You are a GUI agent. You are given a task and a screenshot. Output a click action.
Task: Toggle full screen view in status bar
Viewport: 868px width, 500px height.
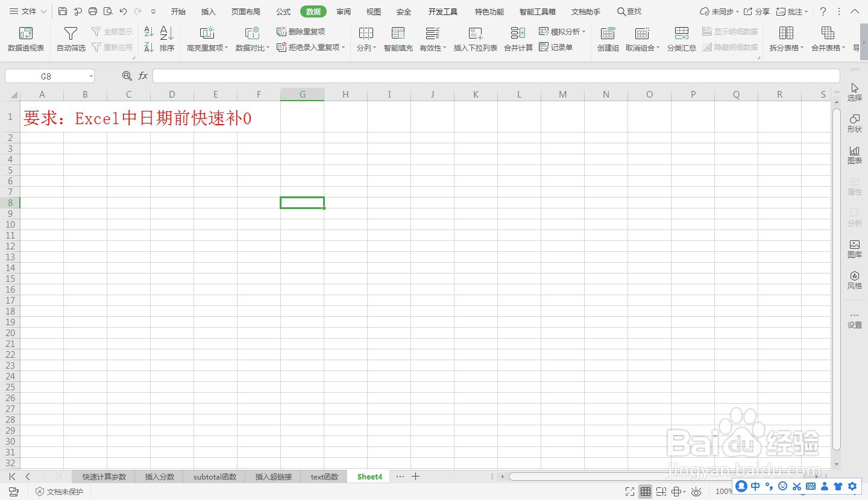pos(630,492)
